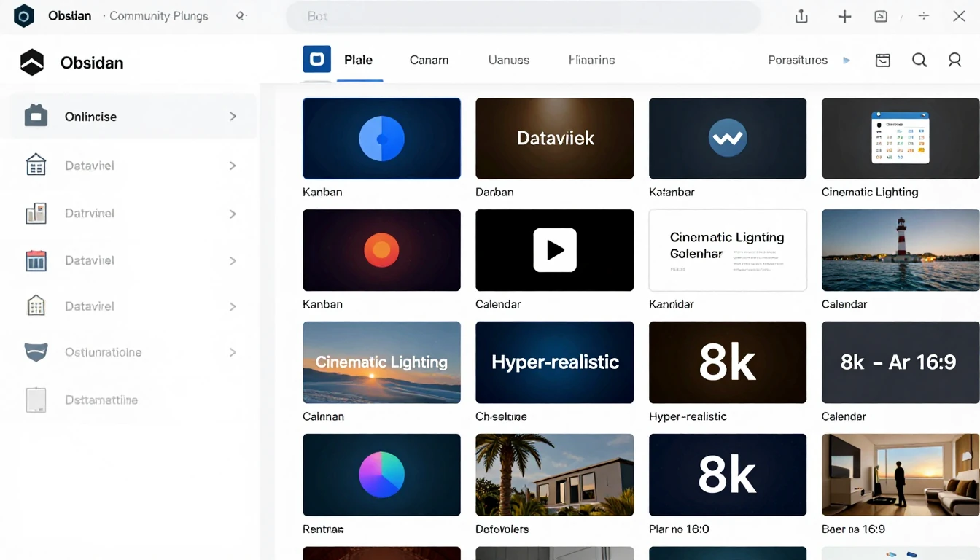Screen dimensions: 980x560
Task: Open the gradient circle Rentran thumbnail
Action: coord(381,475)
